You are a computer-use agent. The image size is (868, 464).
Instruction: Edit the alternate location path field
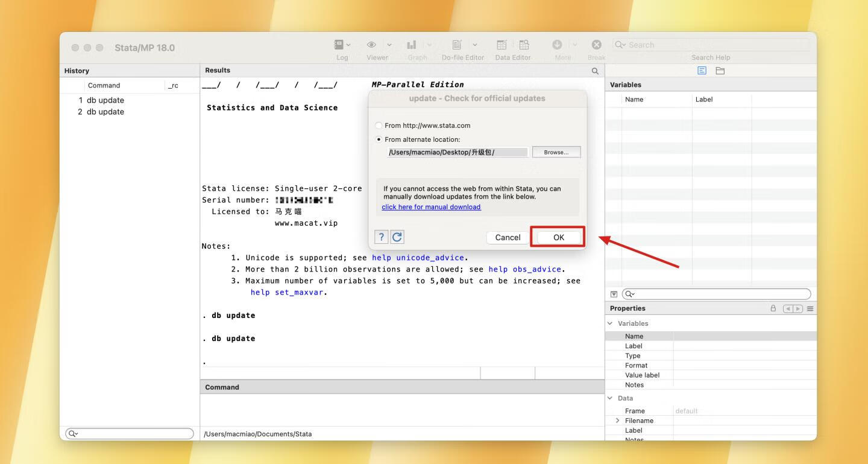[458, 152]
